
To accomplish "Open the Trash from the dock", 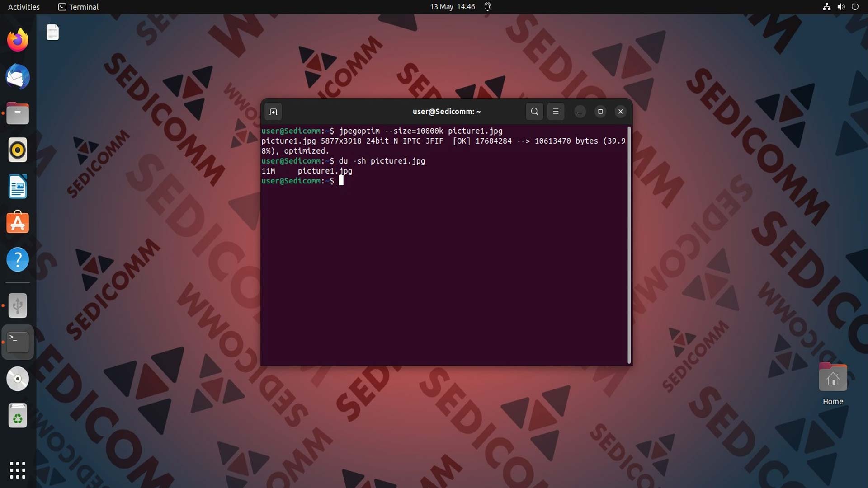I will pyautogui.click(x=18, y=415).
